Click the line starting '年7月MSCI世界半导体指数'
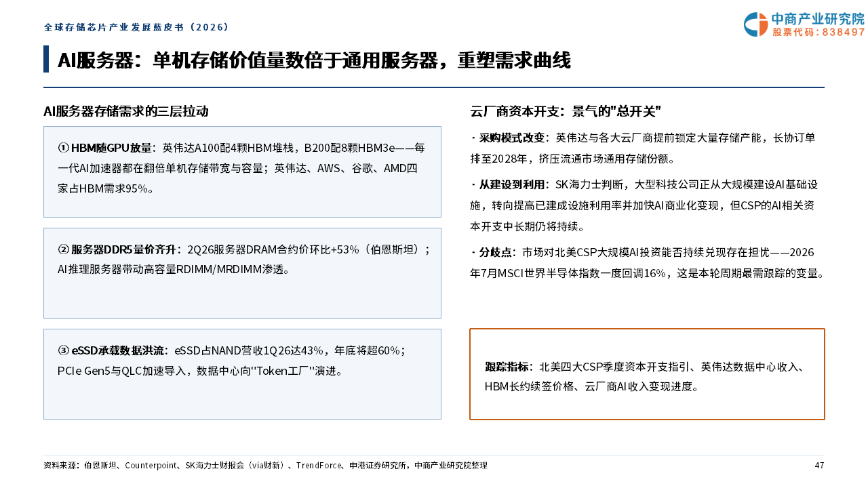Screen dimensions: 868x488 (647, 274)
